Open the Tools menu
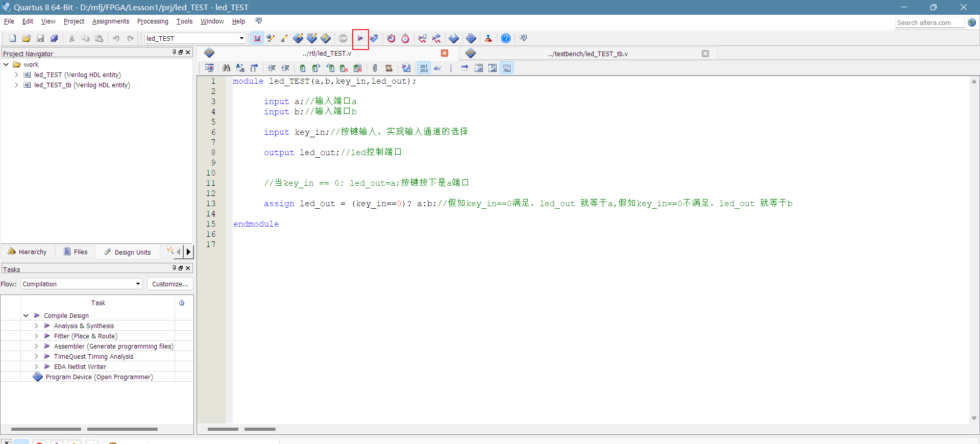 tap(184, 21)
